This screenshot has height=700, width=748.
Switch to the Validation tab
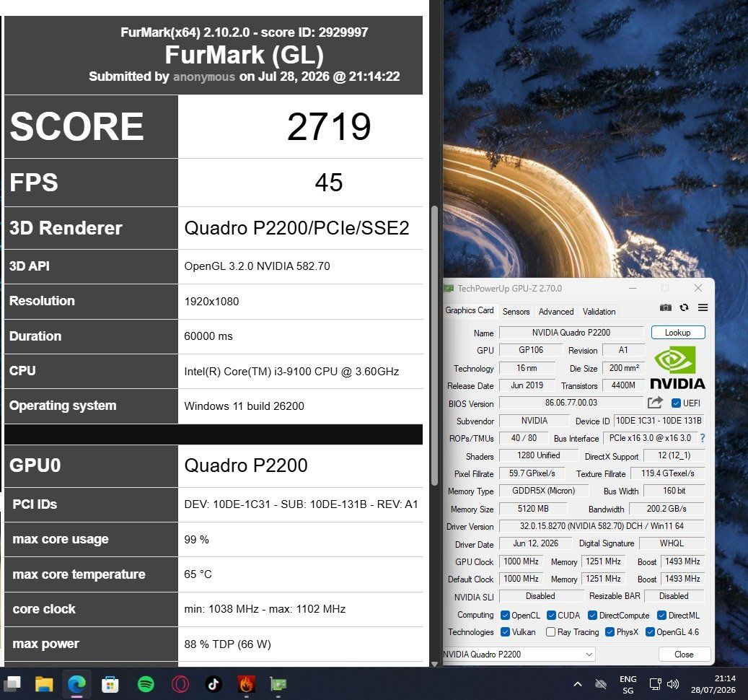tap(599, 311)
